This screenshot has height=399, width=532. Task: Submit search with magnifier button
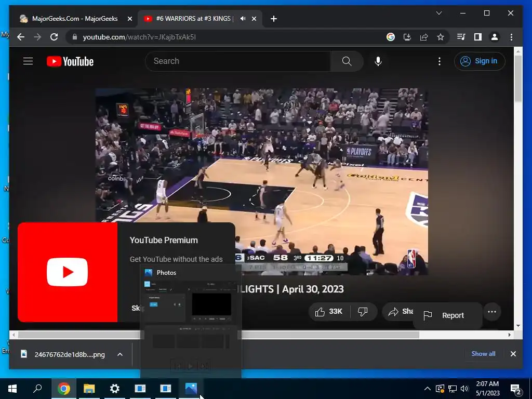[x=347, y=61]
